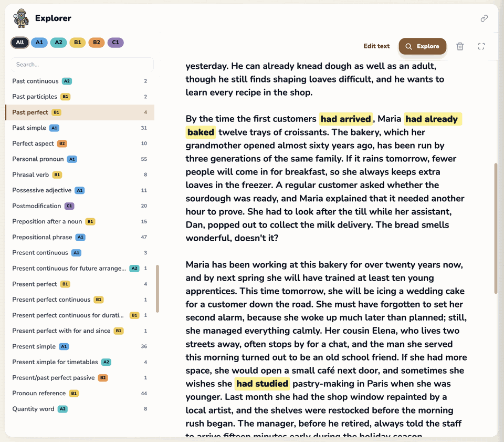This screenshot has width=504, height=442.
Task: Select the Present perfect B1 row
Action: tap(80, 284)
